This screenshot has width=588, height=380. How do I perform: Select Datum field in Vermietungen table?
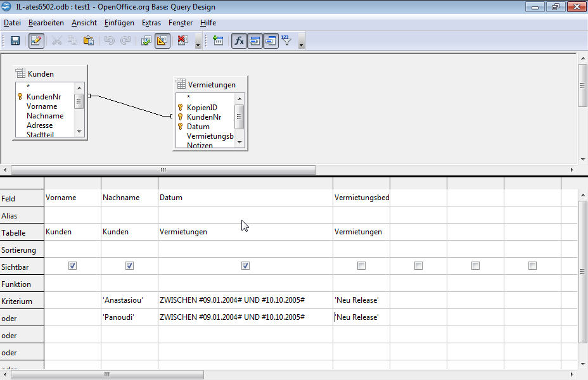pos(198,127)
